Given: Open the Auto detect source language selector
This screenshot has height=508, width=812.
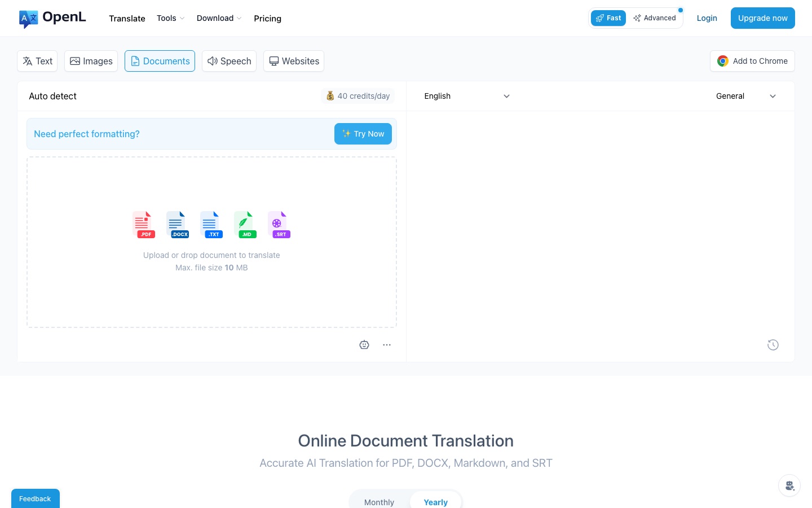Looking at the screenshot, I should pyautogui.click(x=53, y=96).
